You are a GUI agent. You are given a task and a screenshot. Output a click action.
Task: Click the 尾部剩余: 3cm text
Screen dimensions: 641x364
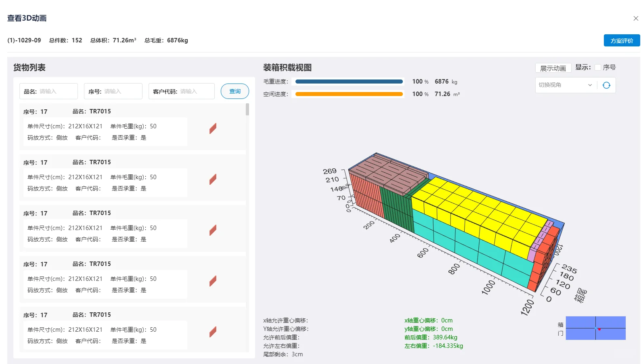pos(283,354)
